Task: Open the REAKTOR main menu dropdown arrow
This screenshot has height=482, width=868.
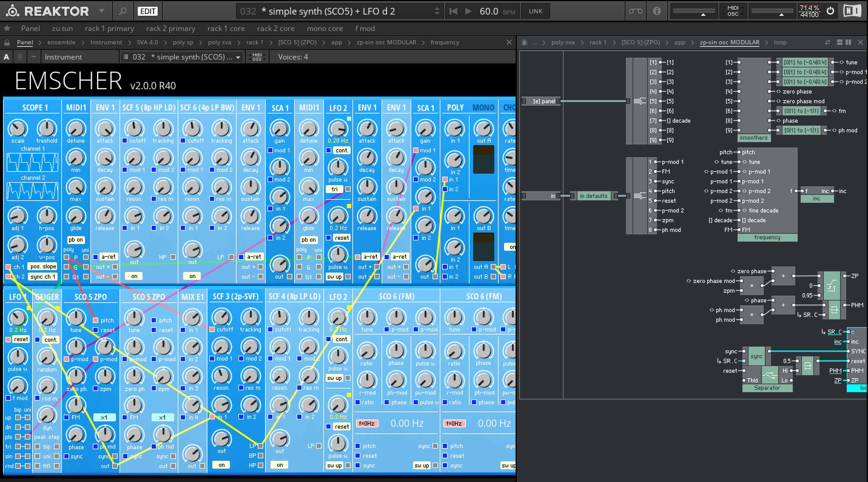Action: click(101, 11)
